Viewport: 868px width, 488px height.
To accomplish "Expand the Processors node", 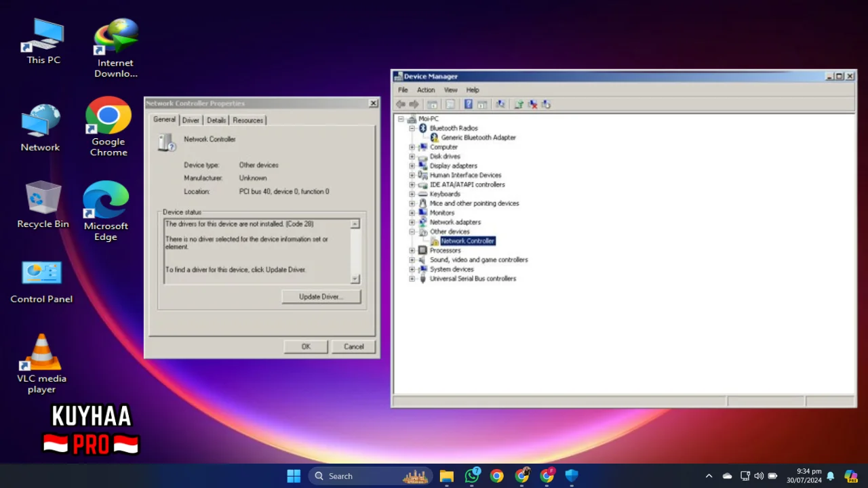I will click(412, 251).
